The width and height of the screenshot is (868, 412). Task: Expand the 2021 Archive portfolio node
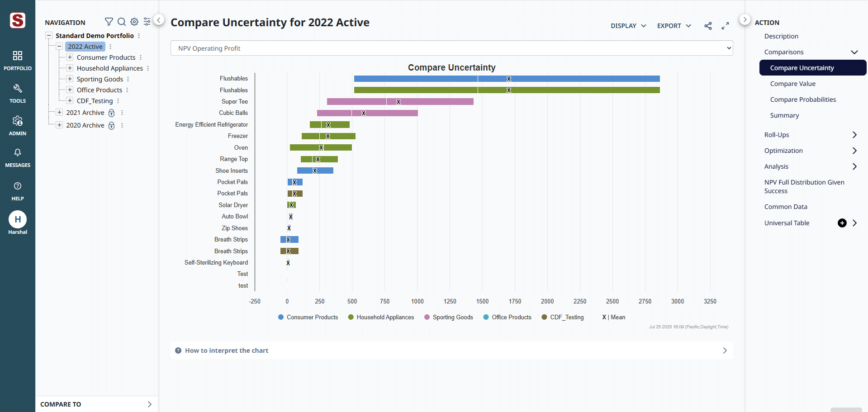tap(59, 113)
